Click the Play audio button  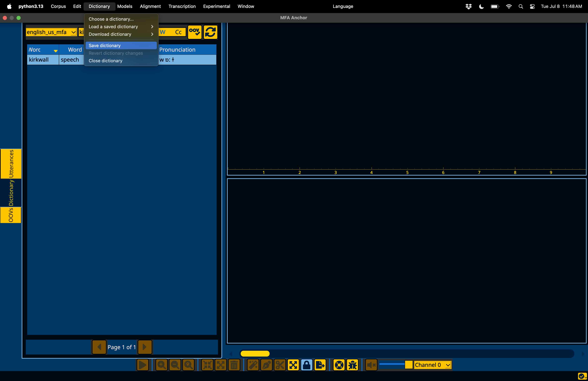(143, 365)
